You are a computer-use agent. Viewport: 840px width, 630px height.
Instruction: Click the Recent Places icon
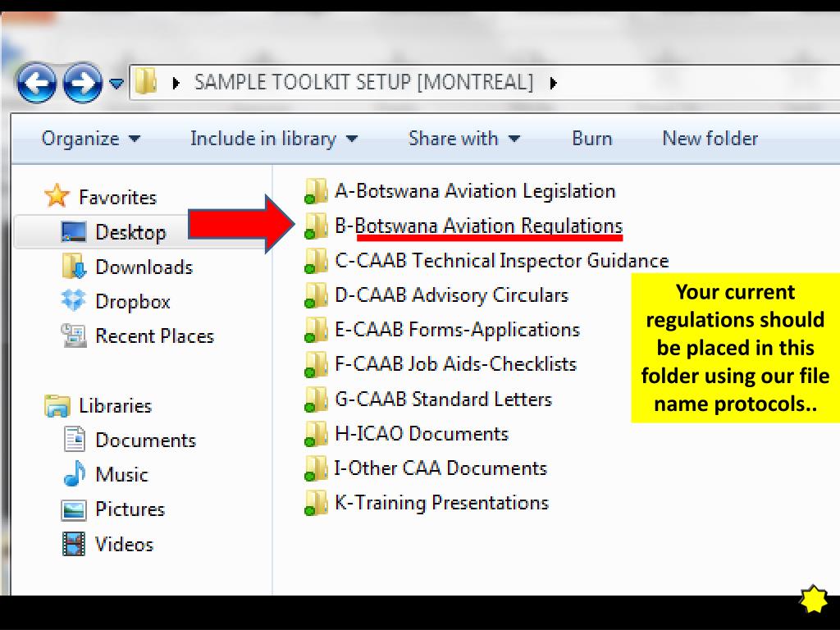pos(74,336)
